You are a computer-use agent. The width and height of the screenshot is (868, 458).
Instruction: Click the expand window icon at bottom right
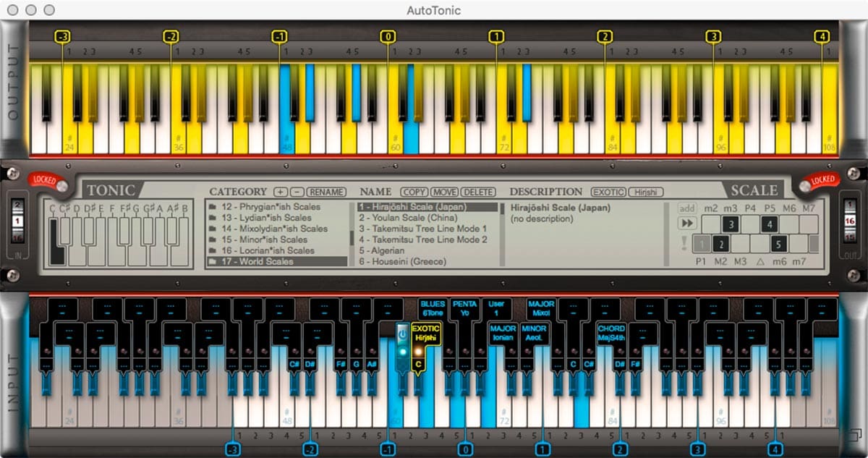[x=854, y=437]
